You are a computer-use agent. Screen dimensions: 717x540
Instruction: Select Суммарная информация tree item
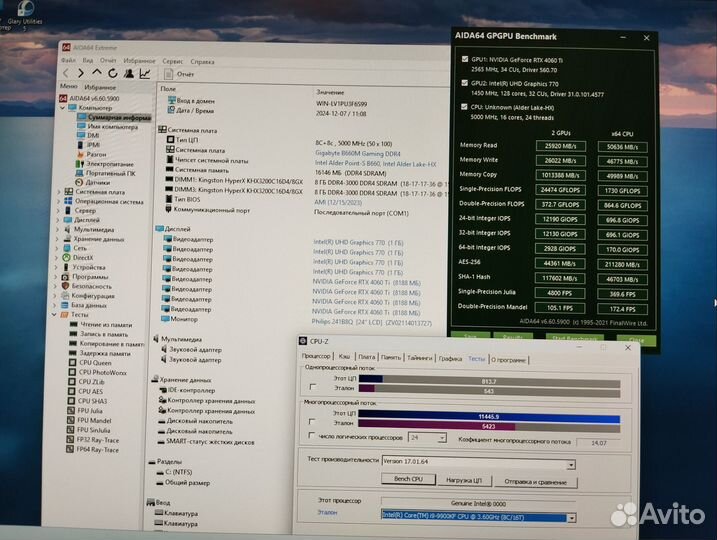(x=119, y=118)
